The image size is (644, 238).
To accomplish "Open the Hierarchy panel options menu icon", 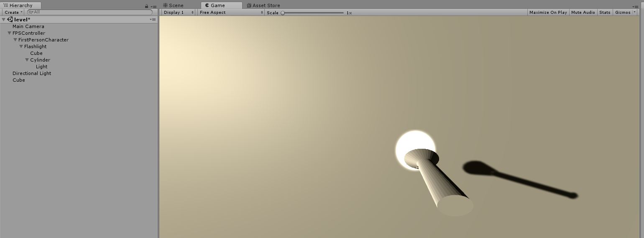I will (x=153, y=6).
